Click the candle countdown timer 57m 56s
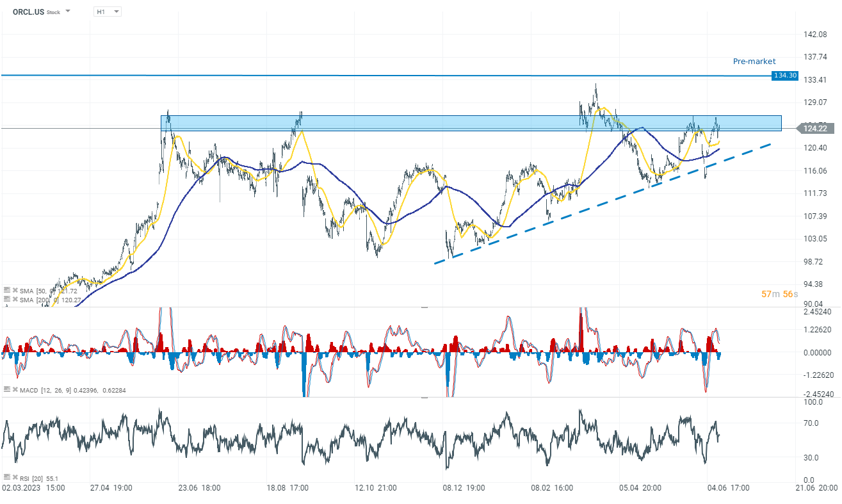The image size is (842, 504). coord(779,294)
